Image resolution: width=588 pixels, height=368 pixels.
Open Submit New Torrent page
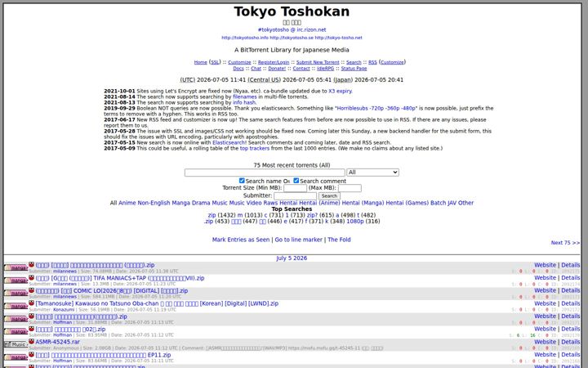[x=318, y=62]
